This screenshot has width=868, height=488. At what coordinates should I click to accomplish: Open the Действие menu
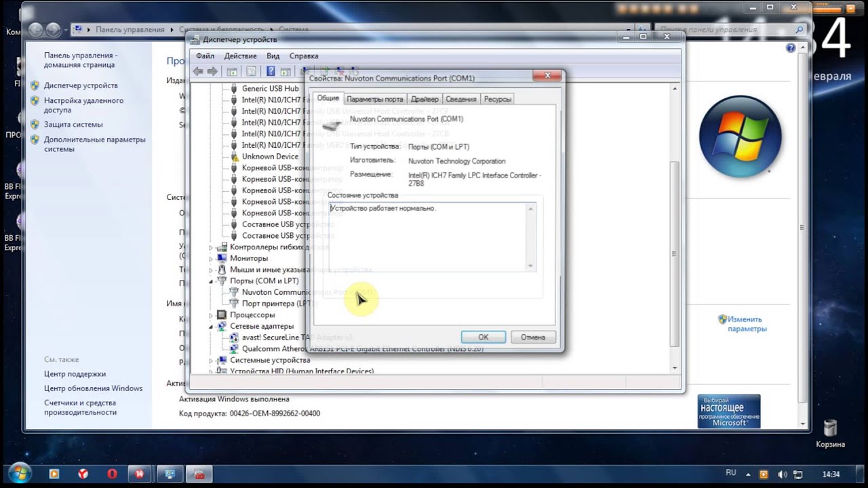pos(240,56)
